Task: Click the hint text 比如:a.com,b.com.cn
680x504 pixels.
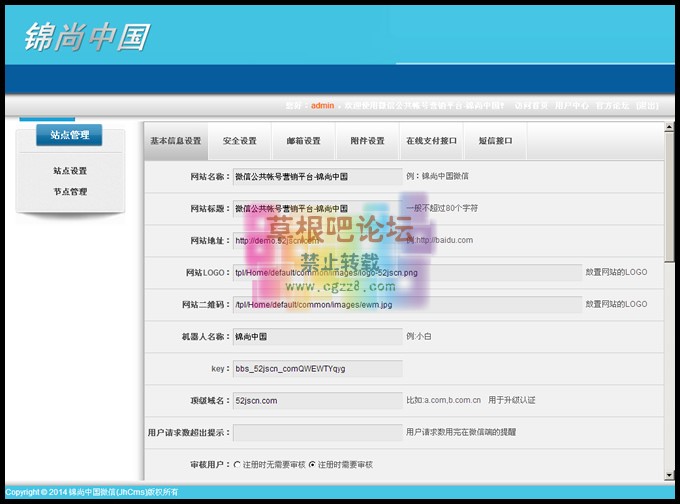Action: click(x=443, y=400)
